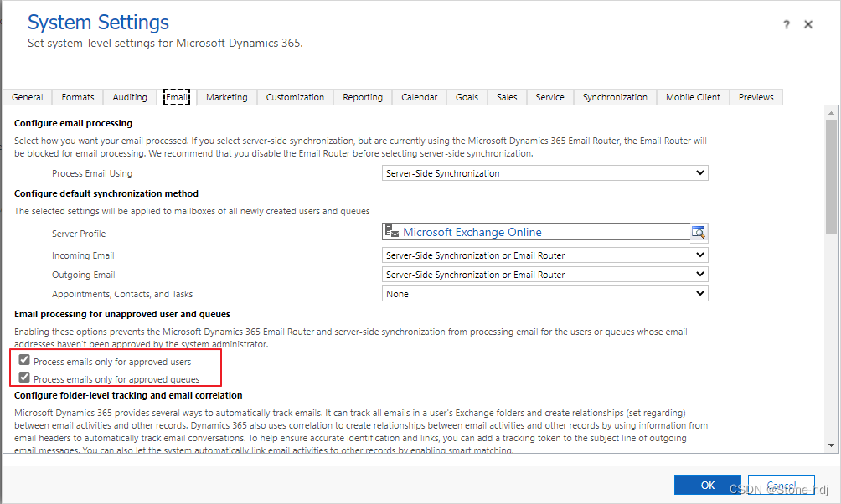841x504 pixels.
Task: Click the Outgoing Email label
Action: coord(84,275)
